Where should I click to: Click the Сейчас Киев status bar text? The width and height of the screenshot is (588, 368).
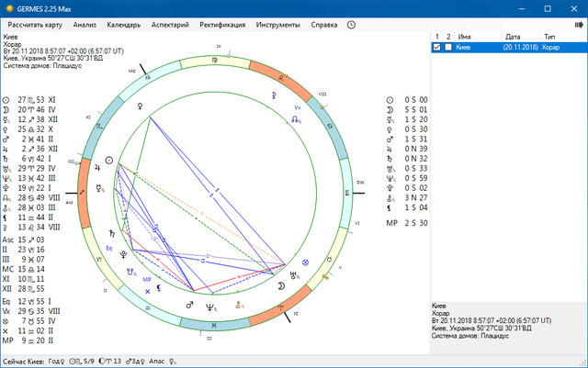tap(23, 362)
